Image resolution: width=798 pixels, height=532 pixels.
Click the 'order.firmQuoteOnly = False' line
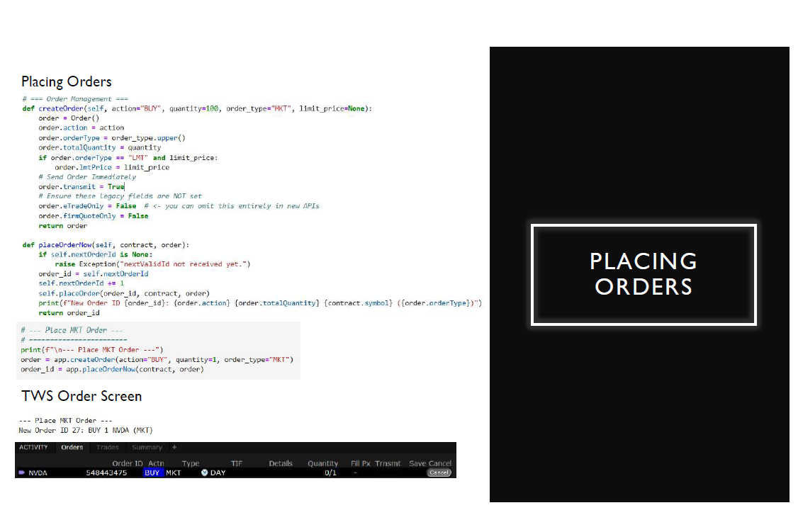(93, 215)
